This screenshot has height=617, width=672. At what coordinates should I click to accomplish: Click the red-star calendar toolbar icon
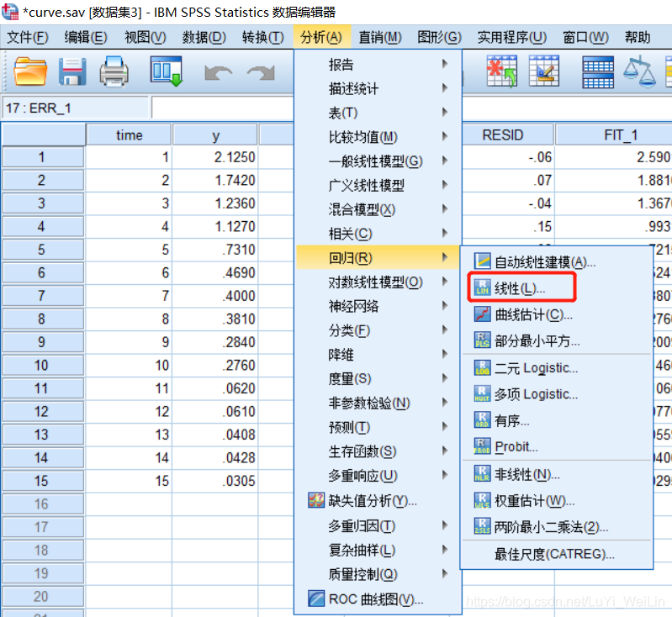(501, 71)
